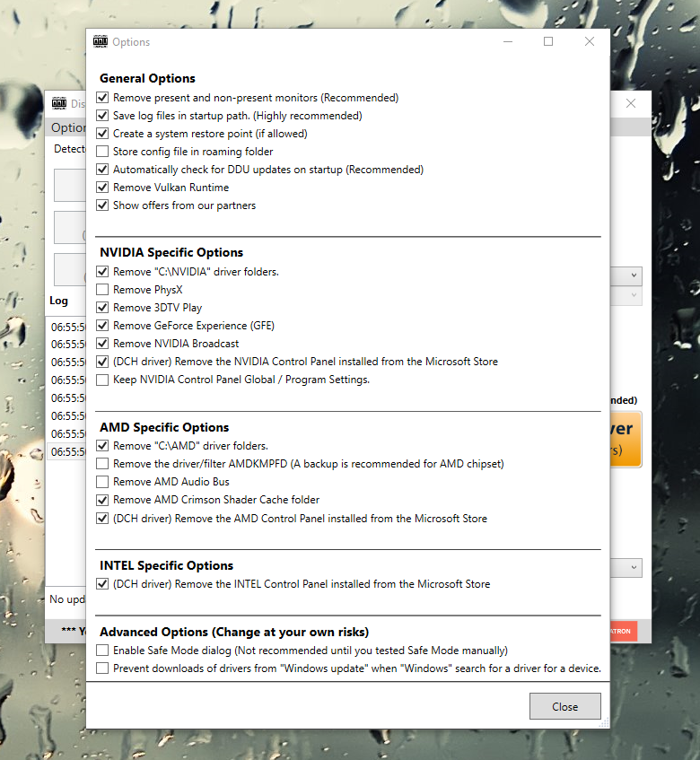This screenshot has width=700, height=760.
Task: Enable Safe Mode dialog checkbox
Action: (102, 650)
